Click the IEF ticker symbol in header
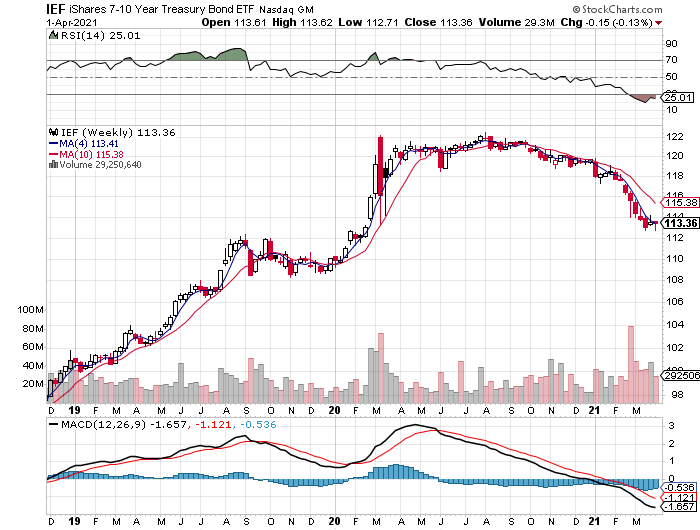The width and height of the screenshot is (700, 530). [x=56, y=9]
